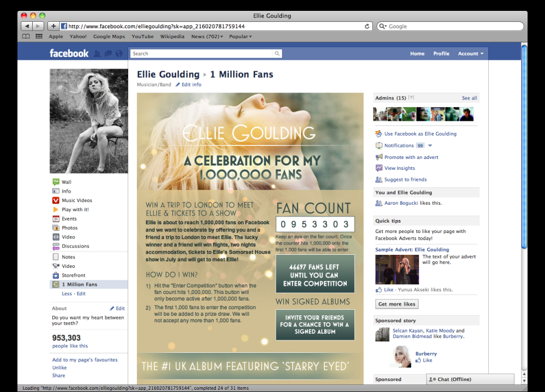545x392 pixels.
Task: Click See all admins link
Action: tap(469, 98)
